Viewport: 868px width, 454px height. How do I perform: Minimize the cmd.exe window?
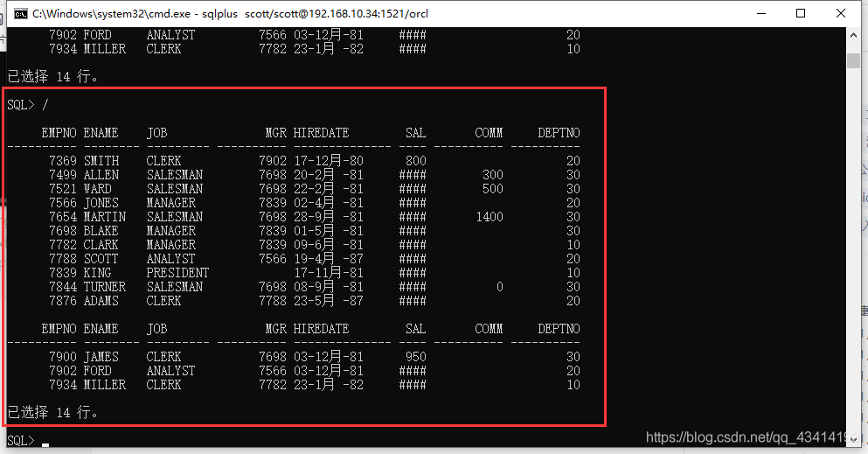coord(761,13)
